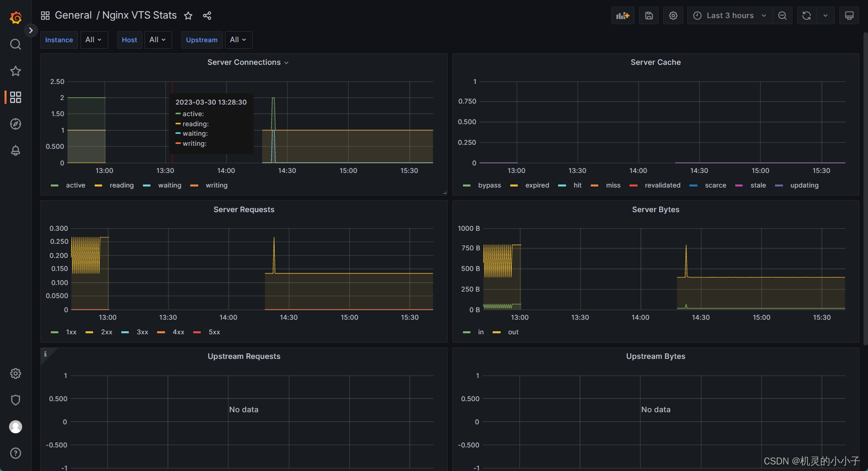
Task: Show Upstream Requests panel info icon
Action: pos(45,354)
